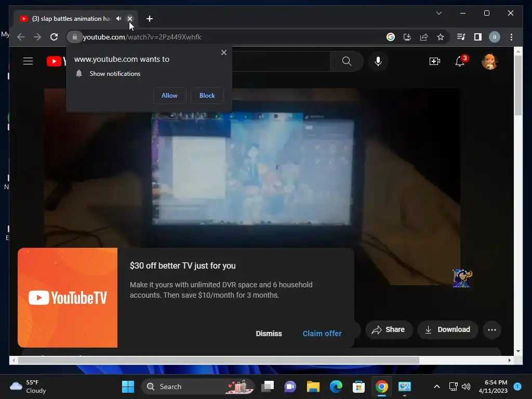Open the Windows Start menu
Screen dimensions: 532x399
[x=128, y=387]
